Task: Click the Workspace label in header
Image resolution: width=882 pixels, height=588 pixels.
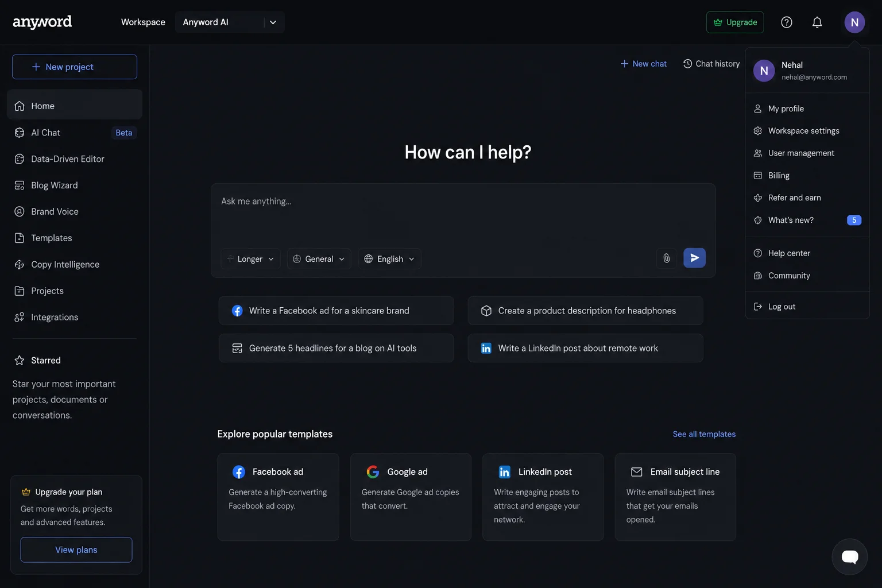Action: [x=143, y=22]
